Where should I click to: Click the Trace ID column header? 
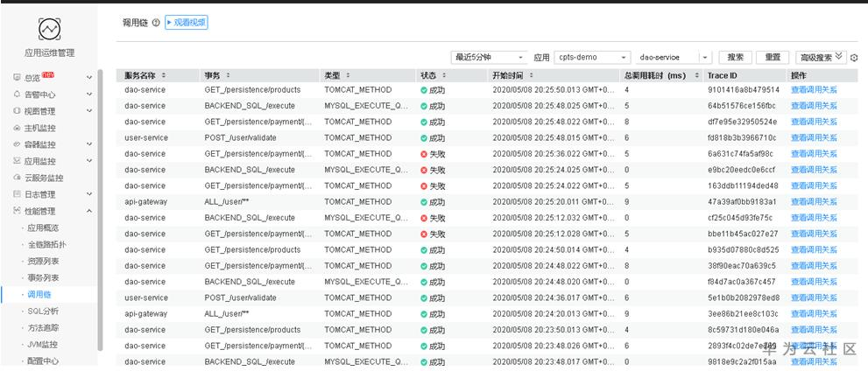(722, 75)
